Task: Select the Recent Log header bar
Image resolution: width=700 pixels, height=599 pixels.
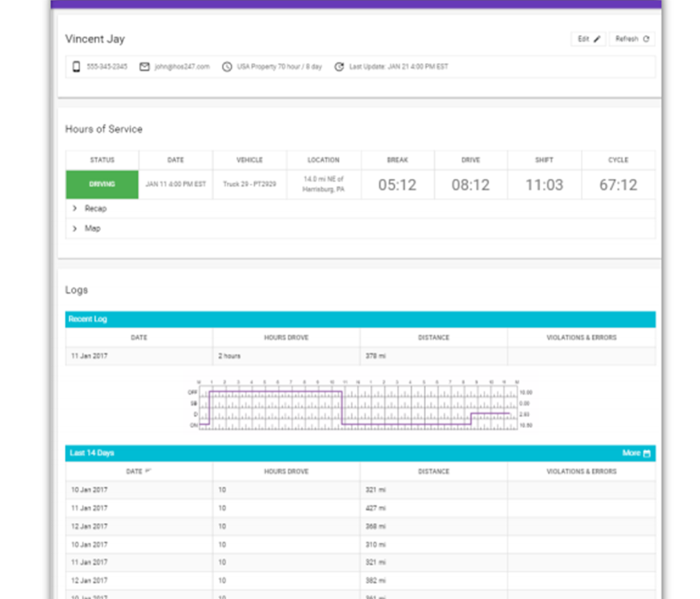Action: coord(360,319)
